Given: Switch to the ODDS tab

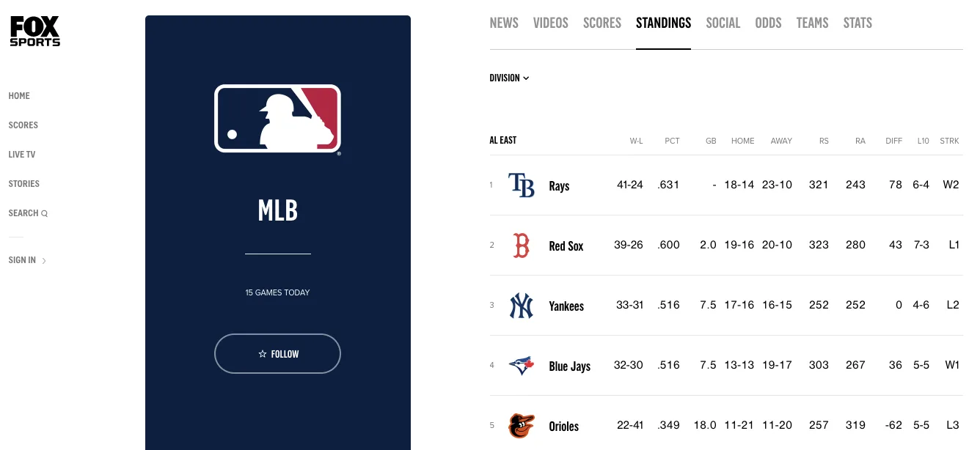Looking at the screenshot, I should pos(768,23).
